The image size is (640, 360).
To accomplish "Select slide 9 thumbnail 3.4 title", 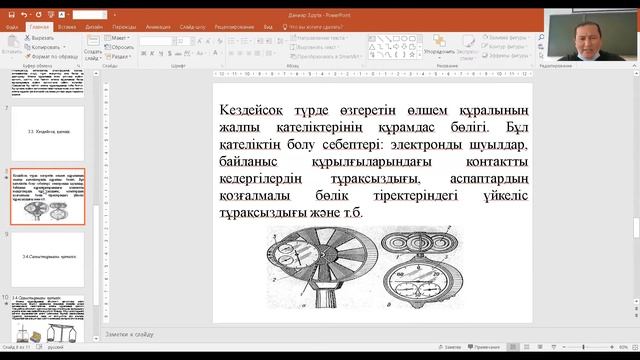I will click(x=48, y=259).
